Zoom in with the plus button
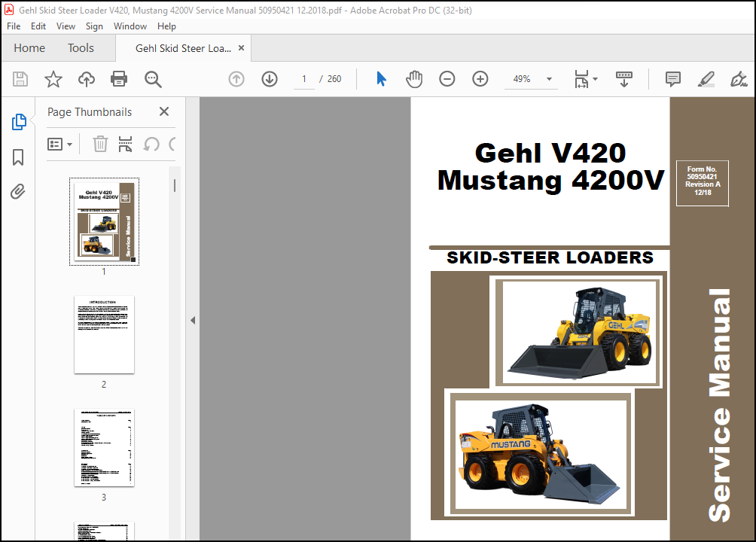756x542 pixels. (x=480, y=78)
